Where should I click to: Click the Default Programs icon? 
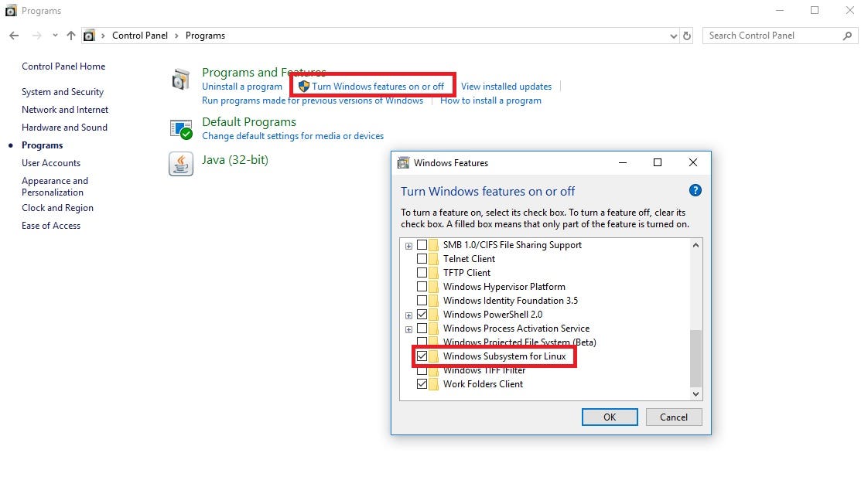(181, 130)
